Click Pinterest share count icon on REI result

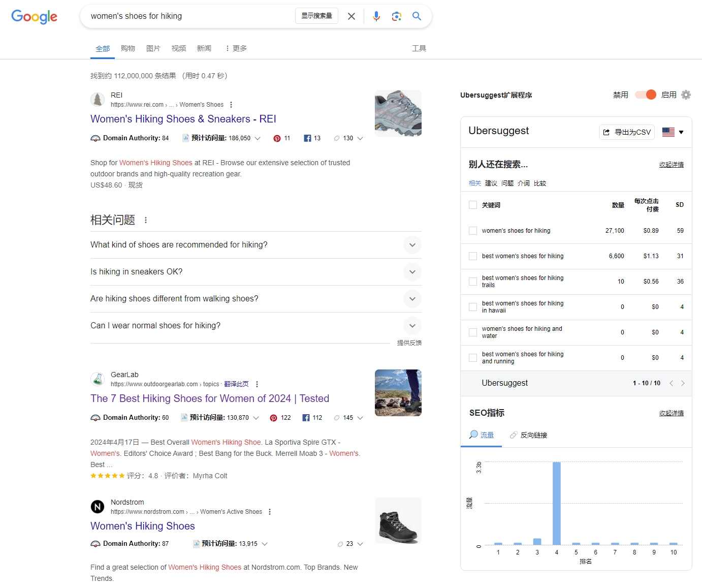[x=277, y=138]
